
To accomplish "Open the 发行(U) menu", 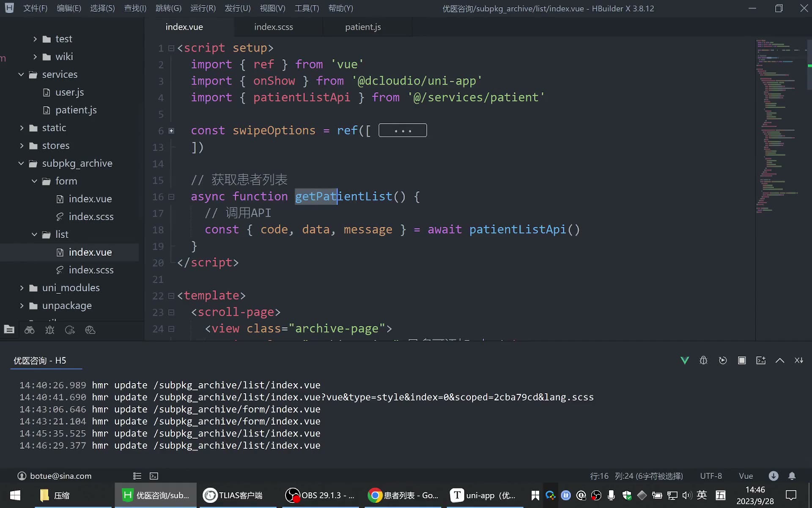I will click(238, 8).
